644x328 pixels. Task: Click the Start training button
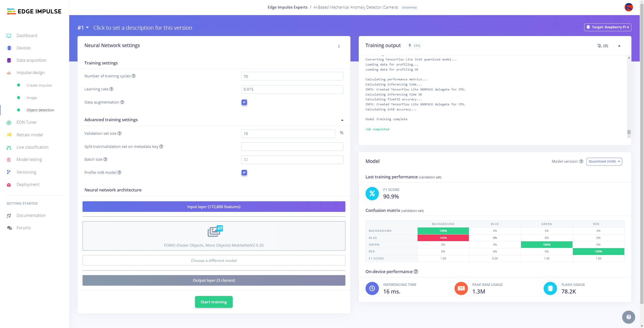[213, 302]
